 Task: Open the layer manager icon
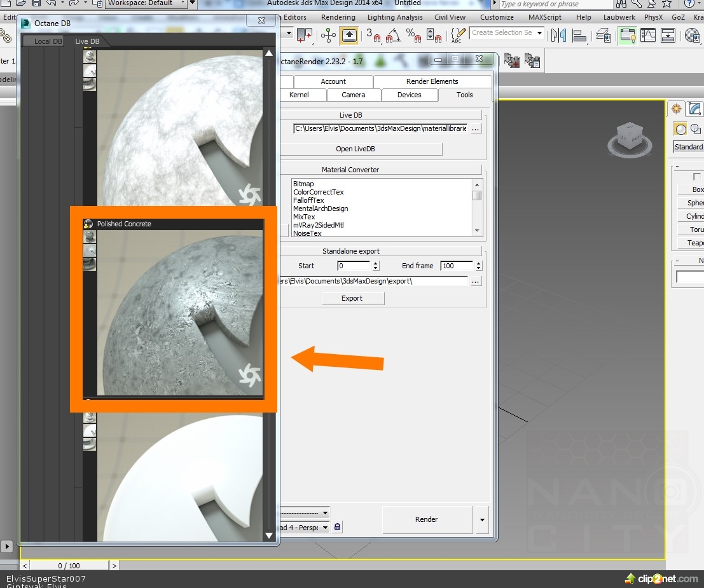(604, 35)
